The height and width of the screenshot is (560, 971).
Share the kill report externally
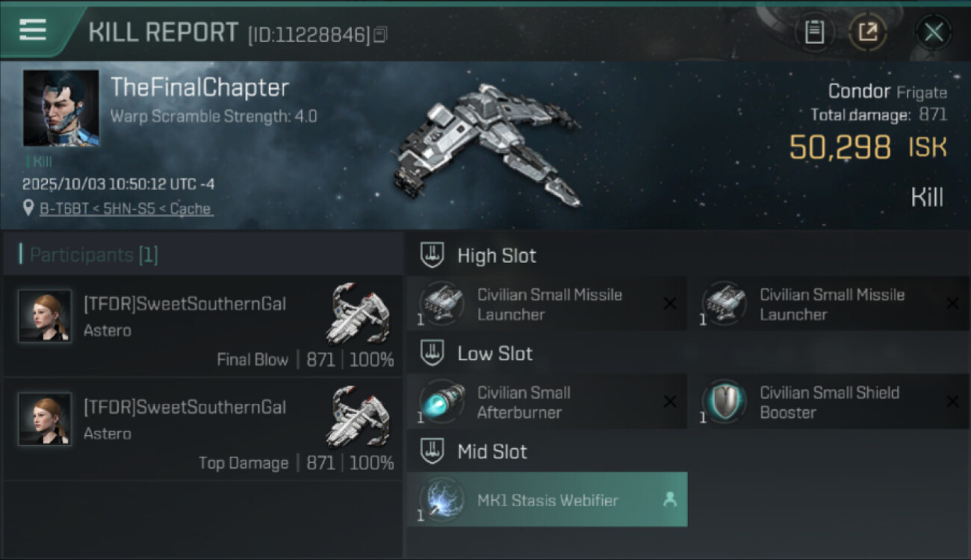(x=868, y=32)
